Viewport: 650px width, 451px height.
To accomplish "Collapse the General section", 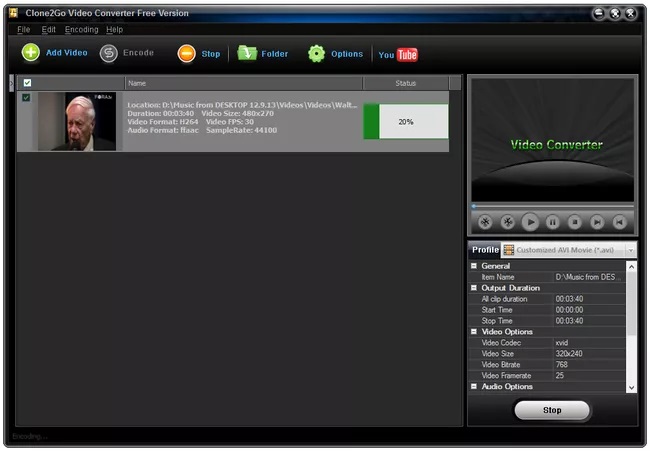I will tap(474, 266).
